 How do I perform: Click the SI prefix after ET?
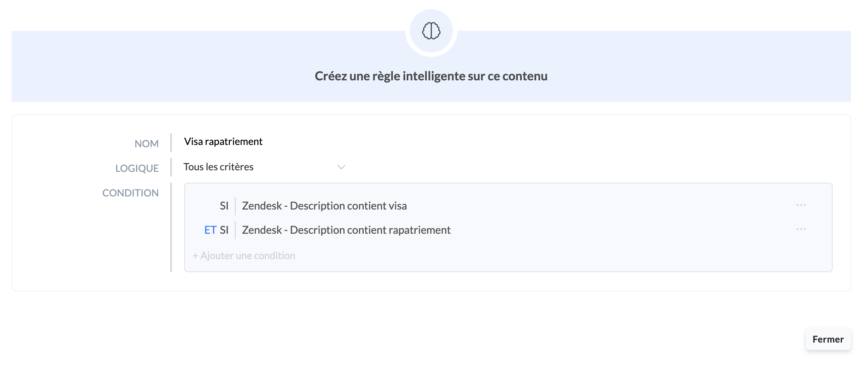(x=224, y=230)
